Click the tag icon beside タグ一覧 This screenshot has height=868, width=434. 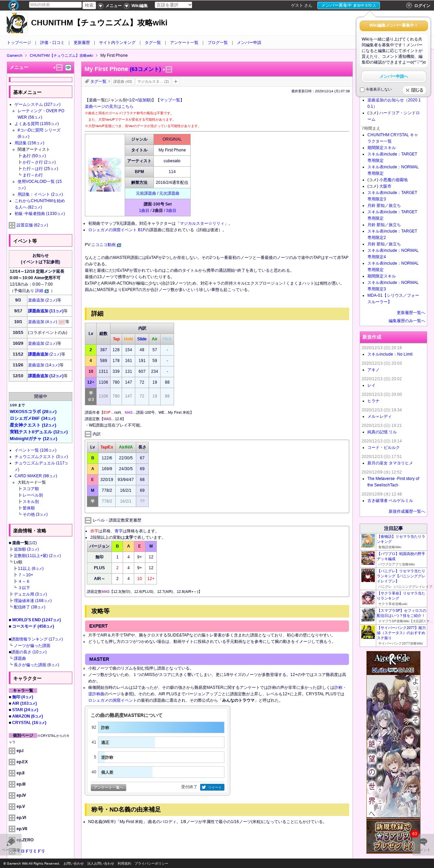coord(87,81)
